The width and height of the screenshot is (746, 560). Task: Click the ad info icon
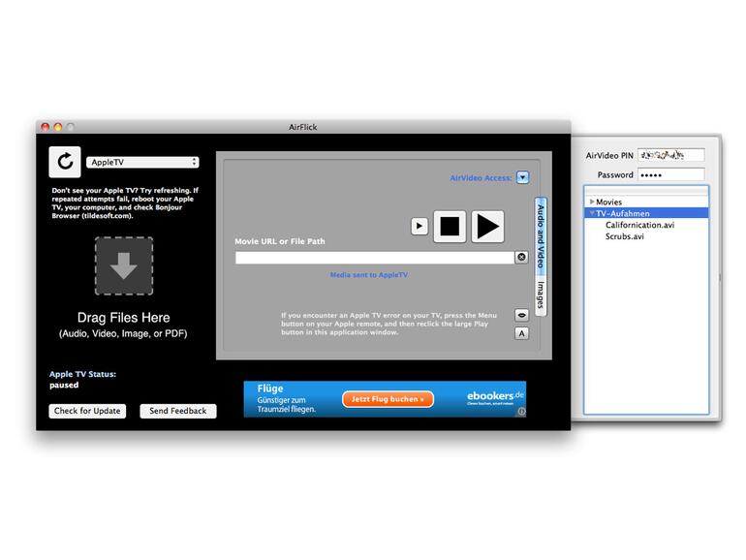[521, 412]
